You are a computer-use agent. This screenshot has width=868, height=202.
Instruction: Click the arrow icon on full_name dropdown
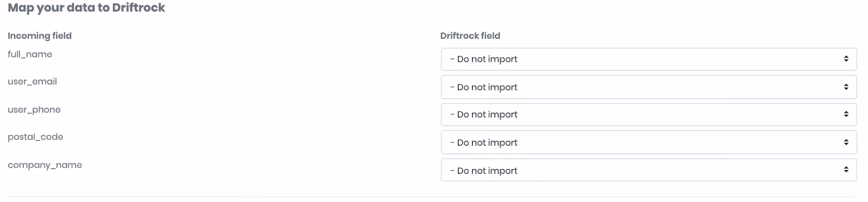(846, 58)
